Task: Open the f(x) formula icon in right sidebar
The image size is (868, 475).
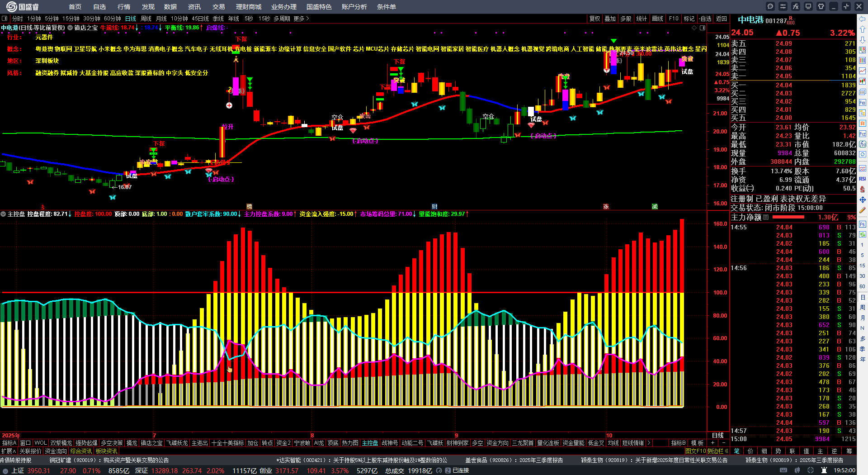Action: pyautogui.click(x=863, y=144)
